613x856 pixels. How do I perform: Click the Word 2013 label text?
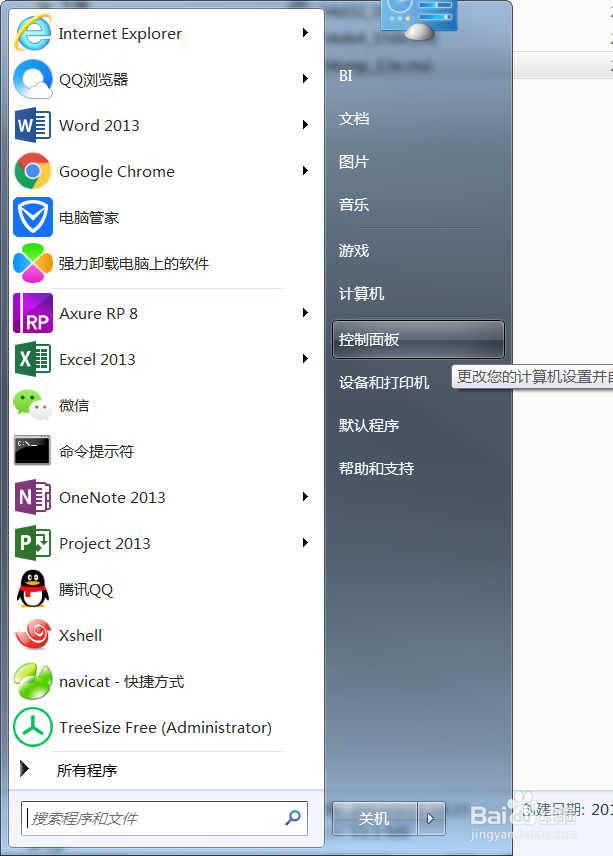pos(99,126)
